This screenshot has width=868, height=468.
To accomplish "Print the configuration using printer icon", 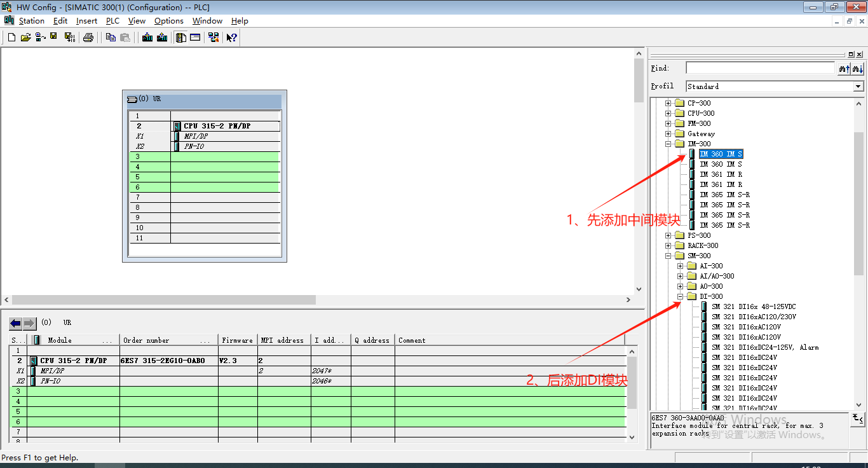I will point(88,38).
